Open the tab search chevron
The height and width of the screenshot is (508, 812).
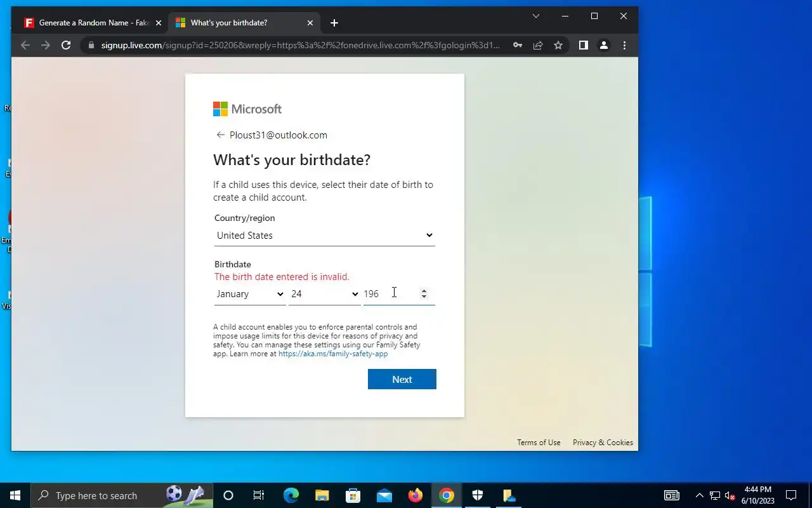[x=536, y=16]
